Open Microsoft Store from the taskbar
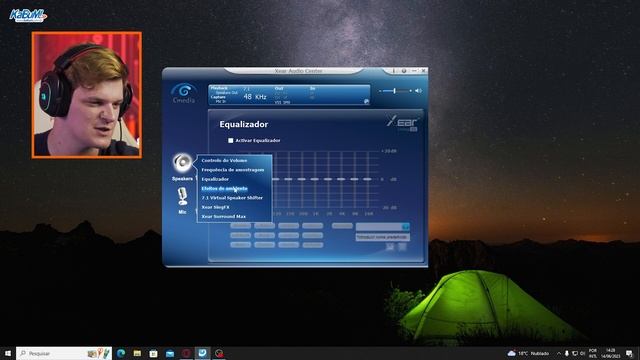Image resolution: width=640 pixels, height=360 pixels. pyautogui.click(x=153, y=353)
